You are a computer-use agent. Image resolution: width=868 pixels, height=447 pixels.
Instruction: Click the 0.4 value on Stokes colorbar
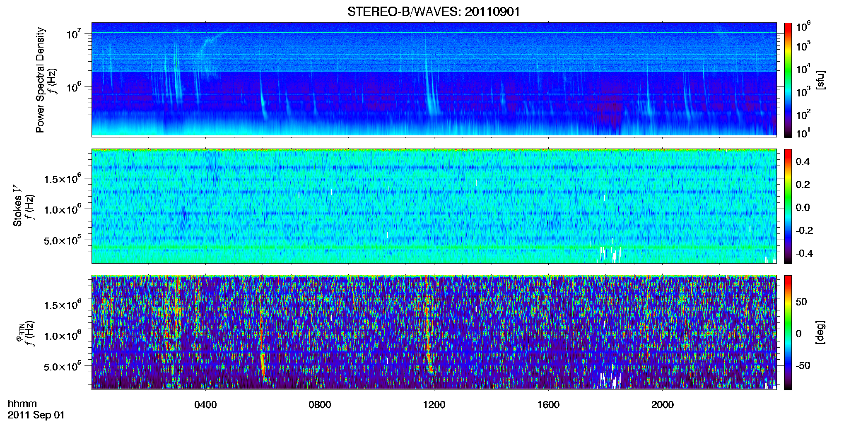pos(803,162)
